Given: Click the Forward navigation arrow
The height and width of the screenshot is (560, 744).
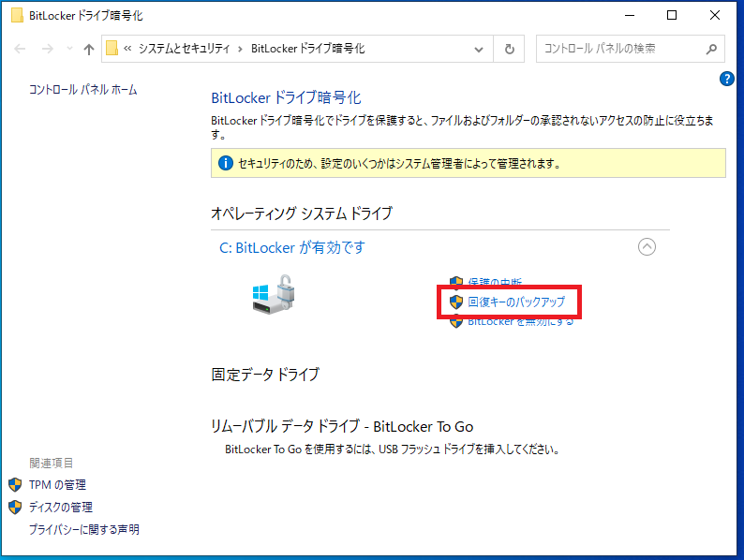Looking at the screenshot, I should click(48, 49).
